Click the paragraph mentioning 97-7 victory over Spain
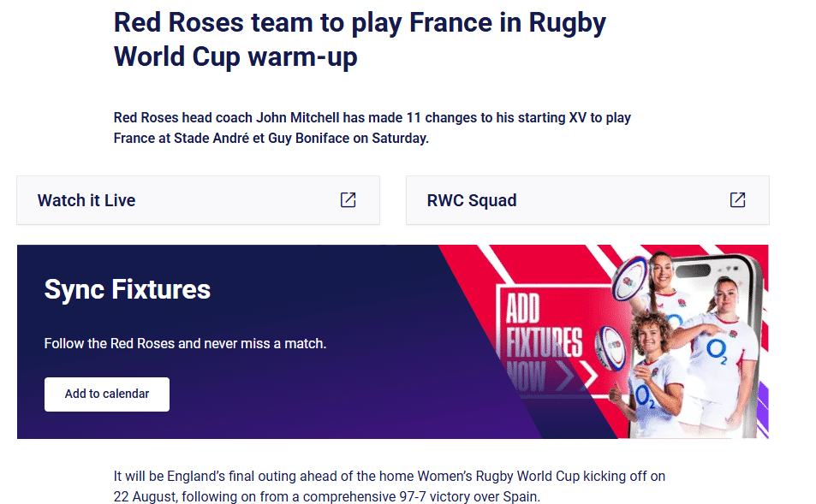The image size is (816, 504). pos(389,486)
